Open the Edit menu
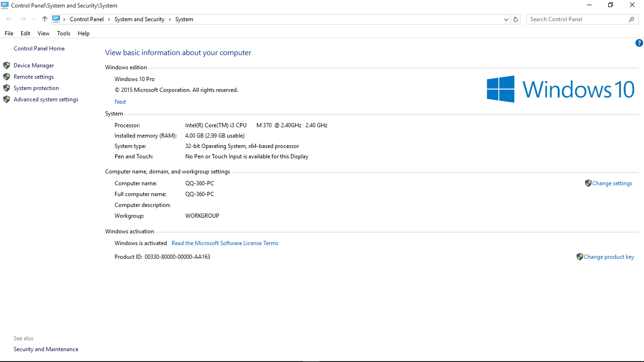Screen dimensions: 644x362 [25, 33]
